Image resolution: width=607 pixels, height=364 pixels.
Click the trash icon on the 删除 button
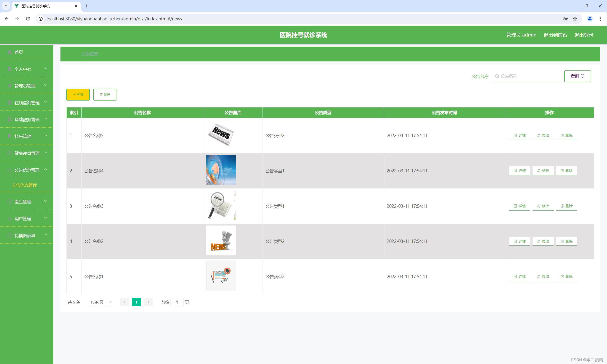[102, 94]
